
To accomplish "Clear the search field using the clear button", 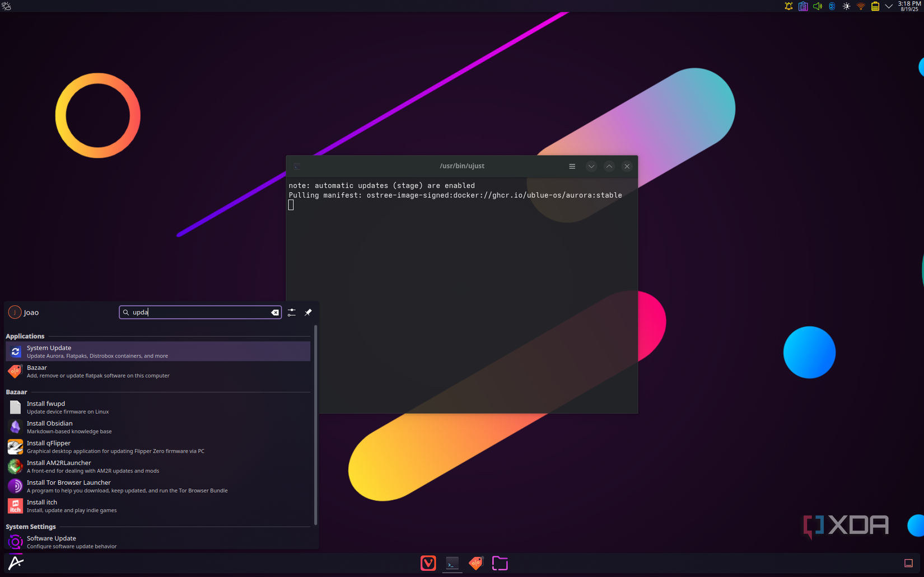I will [x=274, y=312].
